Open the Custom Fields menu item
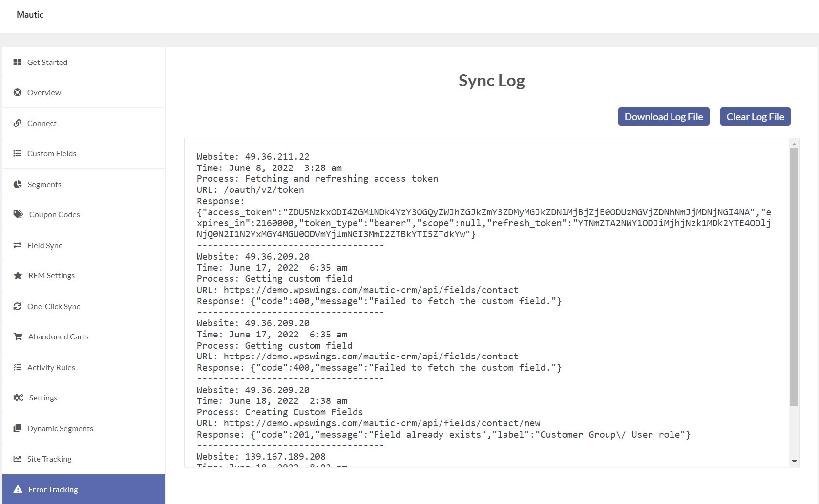The width and height of the screenshot is (819, 504). point(84,153)
